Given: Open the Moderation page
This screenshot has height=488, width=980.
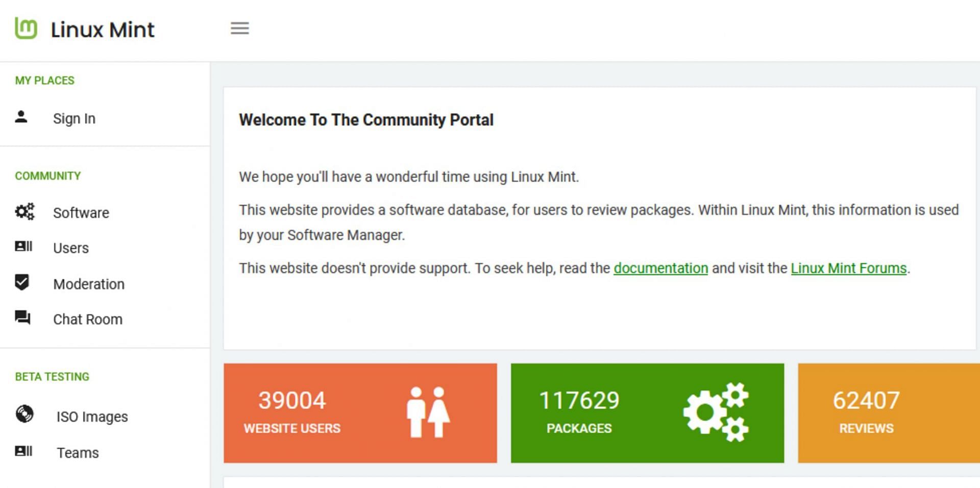Looking at the screenshot, I should click(x=89, y=284).
